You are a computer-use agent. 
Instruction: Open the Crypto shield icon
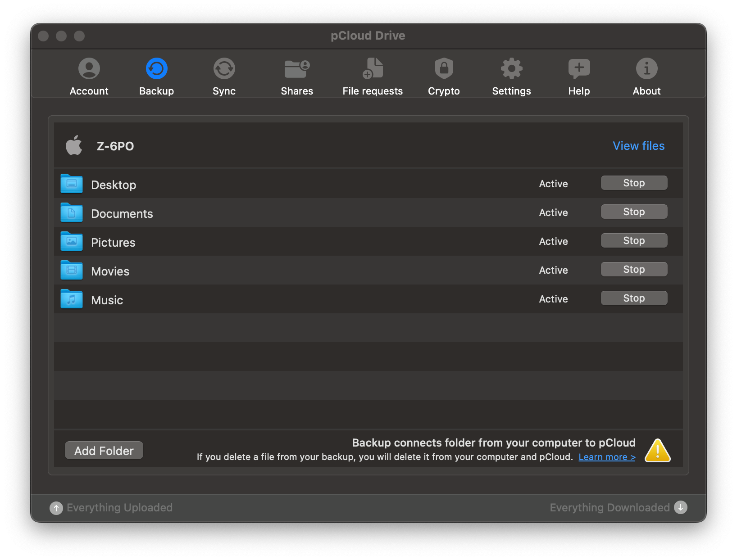pyautogui.click(x=444, y=69)
